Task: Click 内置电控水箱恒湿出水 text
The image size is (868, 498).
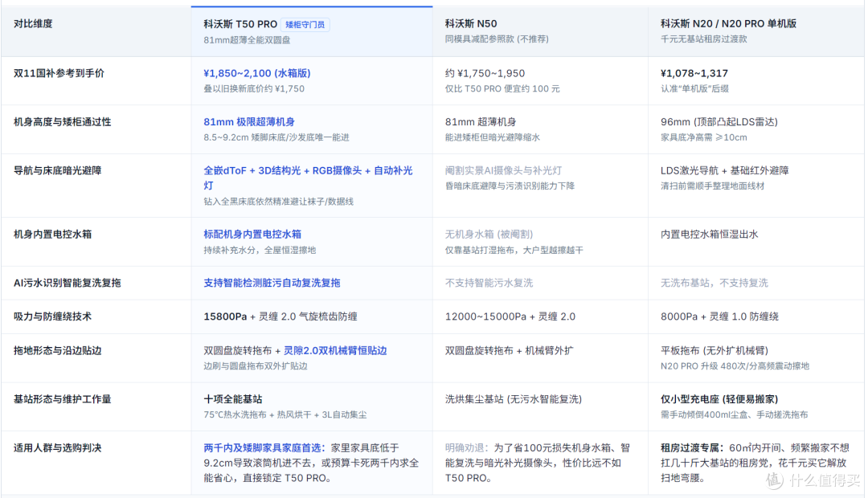Action: pos(709,234)
